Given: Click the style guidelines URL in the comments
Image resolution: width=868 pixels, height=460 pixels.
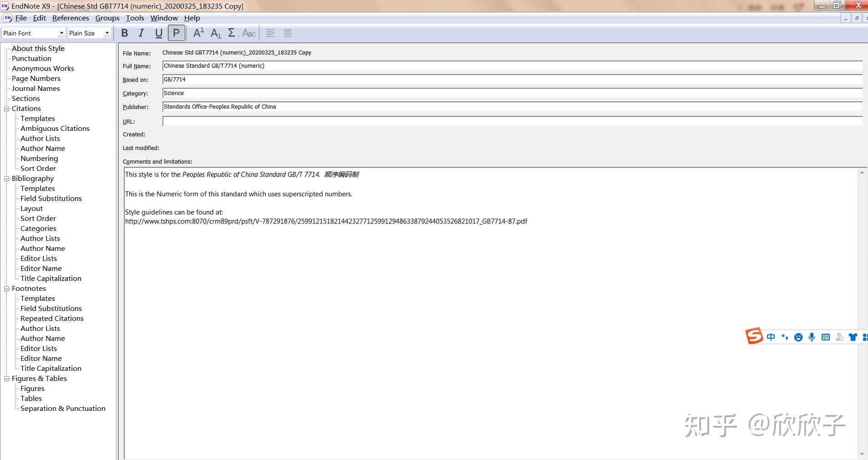Looking at the screenshot, I should click(326, 221).
